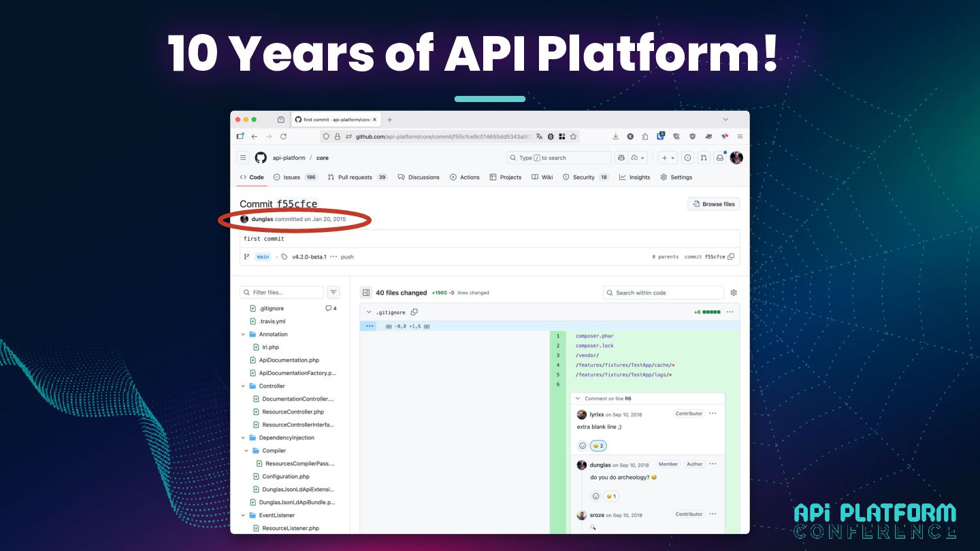Add a reaction to lyrixx's comment
Viewport: 980px width, 551px height.
(x=583, y=446)
